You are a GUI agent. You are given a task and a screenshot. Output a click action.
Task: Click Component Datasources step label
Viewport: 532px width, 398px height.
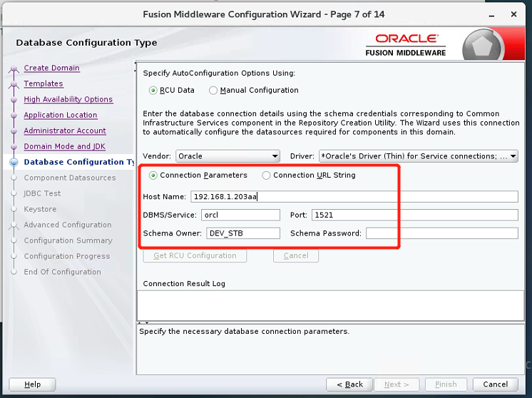pos(70,178)
